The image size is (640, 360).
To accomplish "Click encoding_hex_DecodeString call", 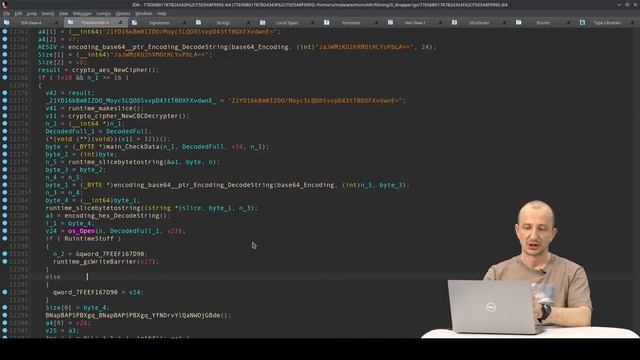I will [x=112, y=216].
